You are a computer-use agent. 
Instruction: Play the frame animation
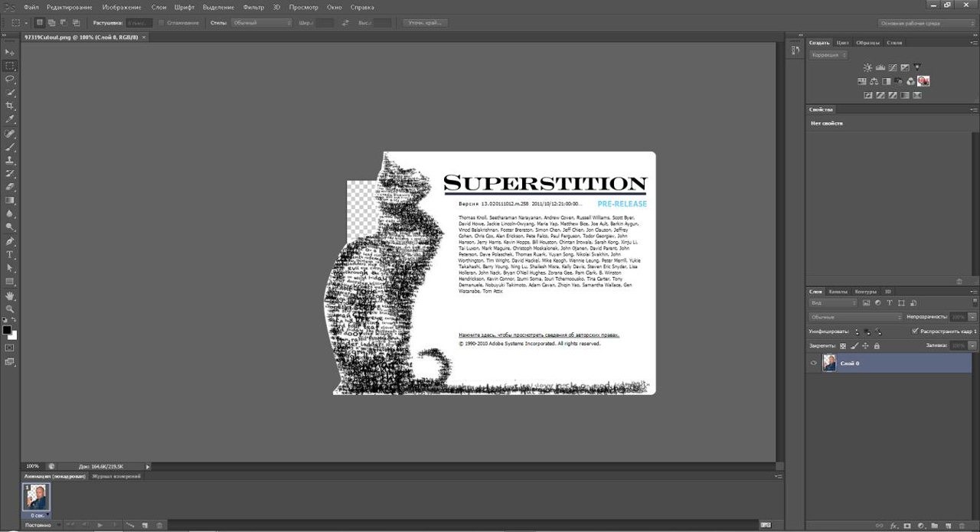click(x=100, y=525)
